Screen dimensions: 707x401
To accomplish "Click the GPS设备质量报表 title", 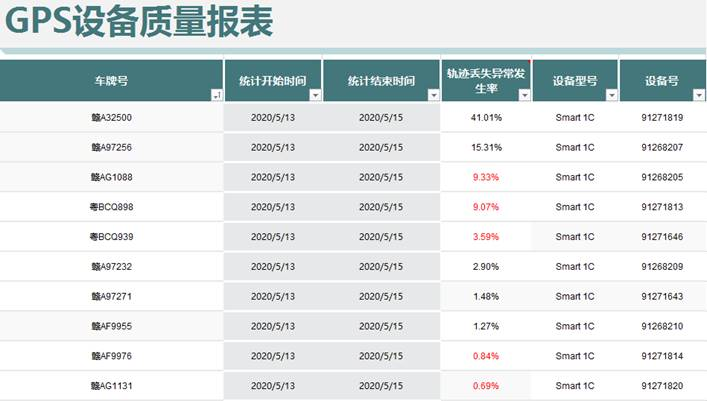I will coord(138,22).
